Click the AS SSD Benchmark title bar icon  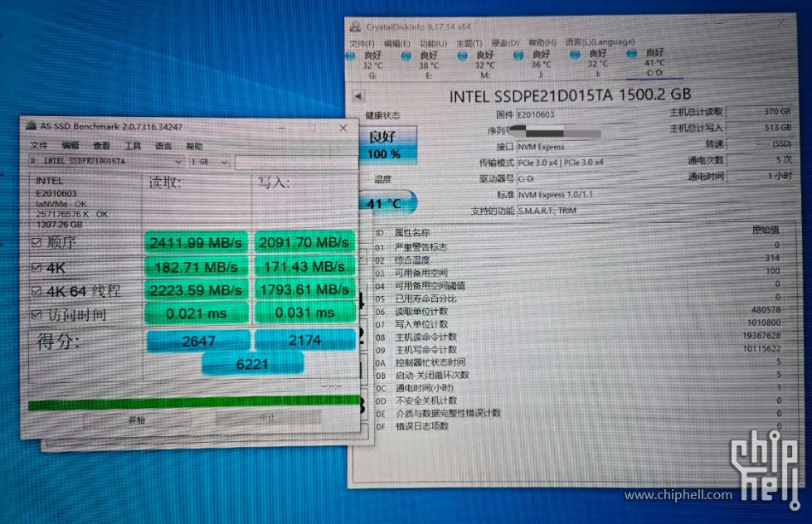click(x=32, y=126)
